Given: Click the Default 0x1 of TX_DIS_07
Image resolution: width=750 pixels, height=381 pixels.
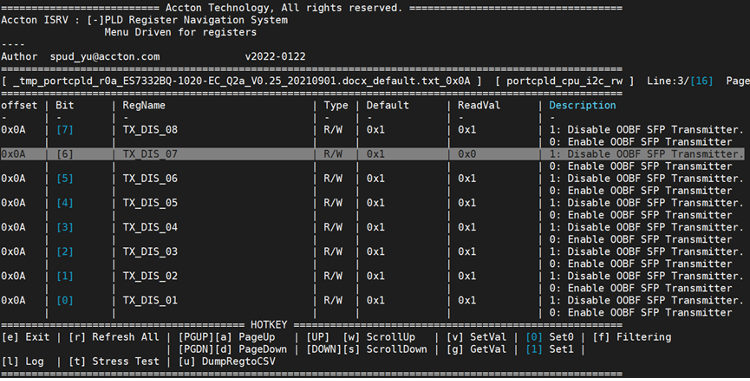Looking at the screenshot, I should click(x=375, y=154).
